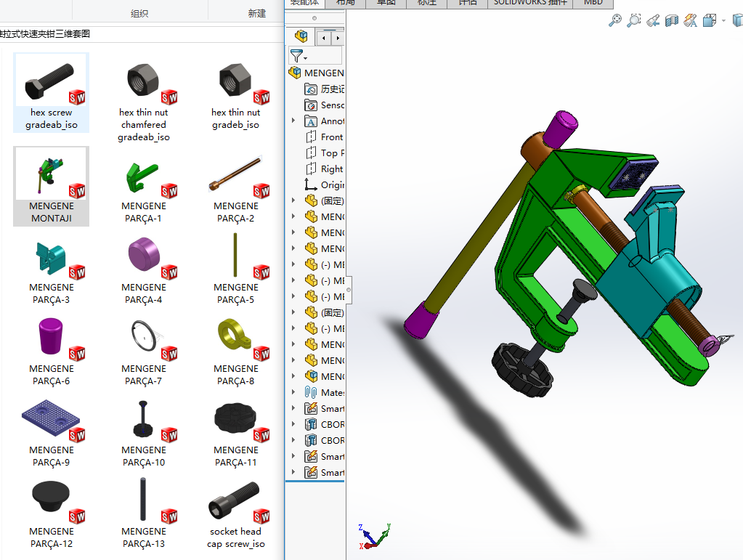This screenshot has height=560, width=743.
Task: Select the Top plane in tree
Action: (325, 153)
